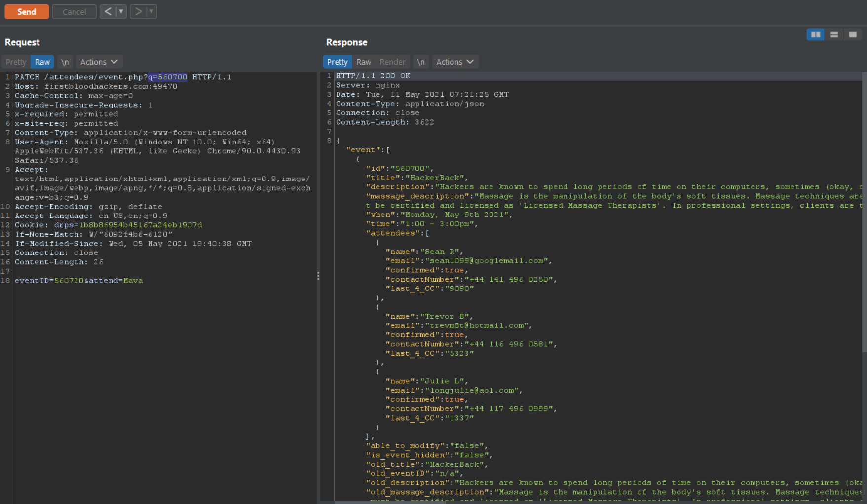Image resolution: width=867 pixels, height=504 pixels.
Task: Click the request Content-Type x-www-form-urlencoded line
Action: coord(131,133)
